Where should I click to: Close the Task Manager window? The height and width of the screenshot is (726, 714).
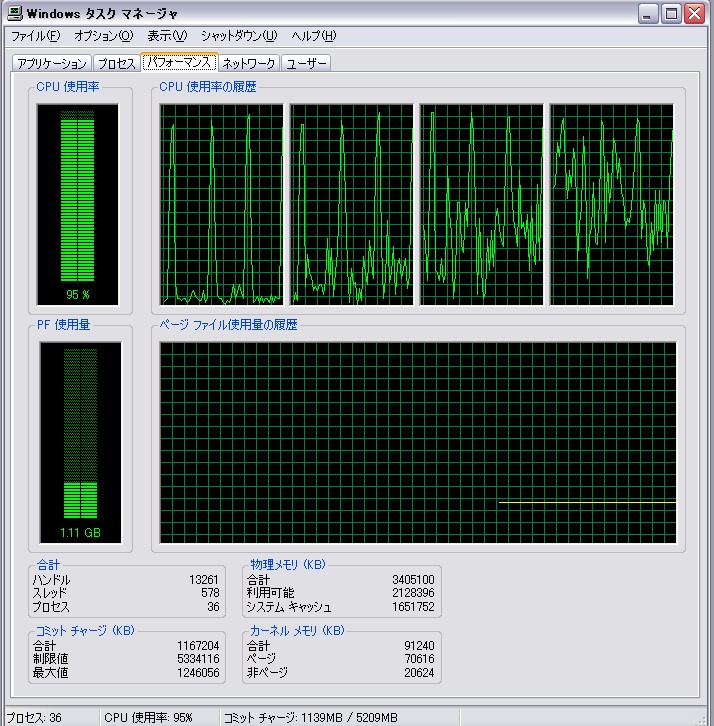[695, 13]
